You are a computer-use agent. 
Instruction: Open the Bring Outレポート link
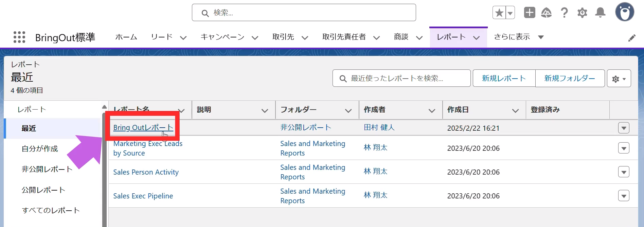143,128
